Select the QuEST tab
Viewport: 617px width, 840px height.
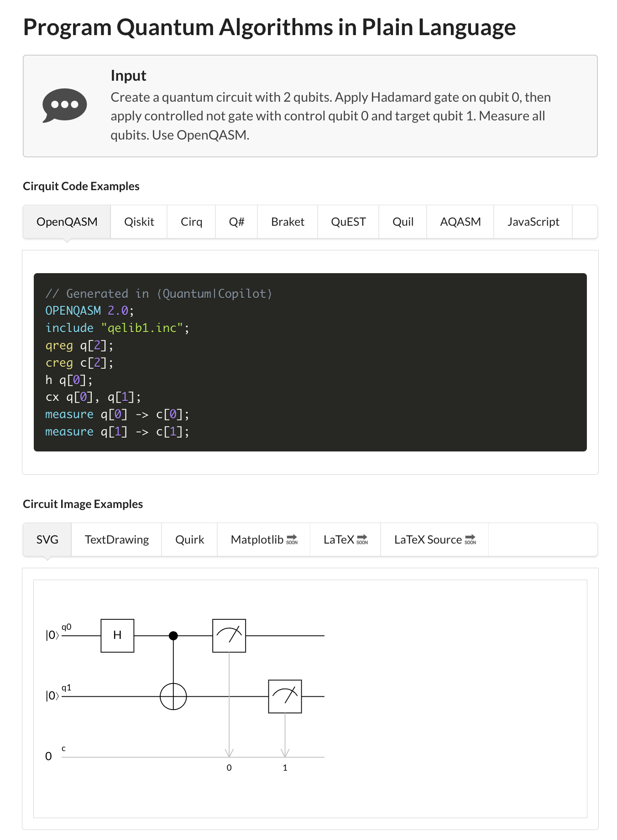point(348,222)
